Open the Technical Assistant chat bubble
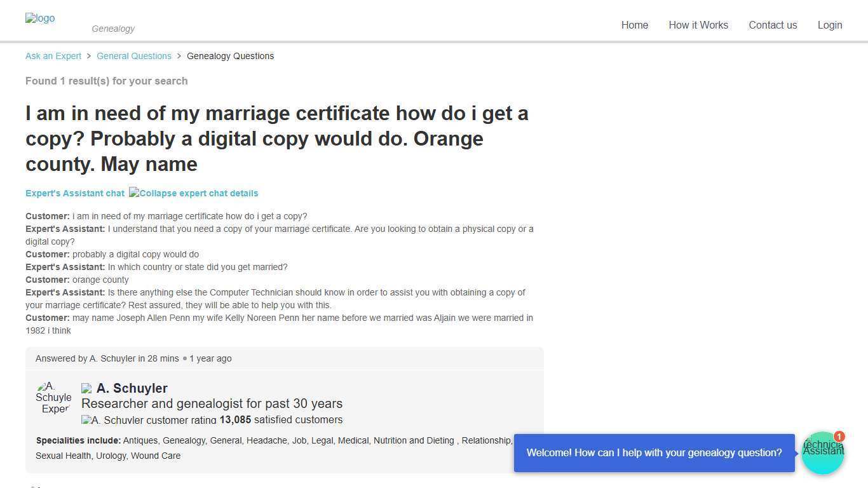The width and height of the screenshot is (868, 488). [x=823, y=452]
